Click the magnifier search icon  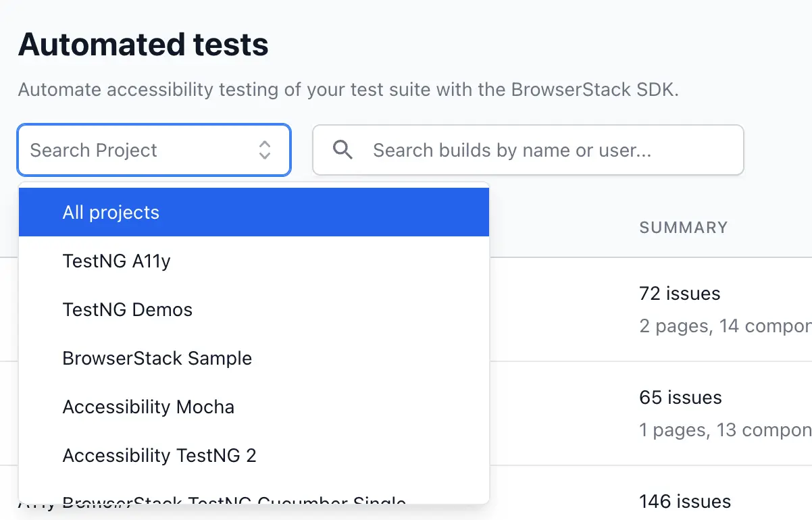coord(343,150)
